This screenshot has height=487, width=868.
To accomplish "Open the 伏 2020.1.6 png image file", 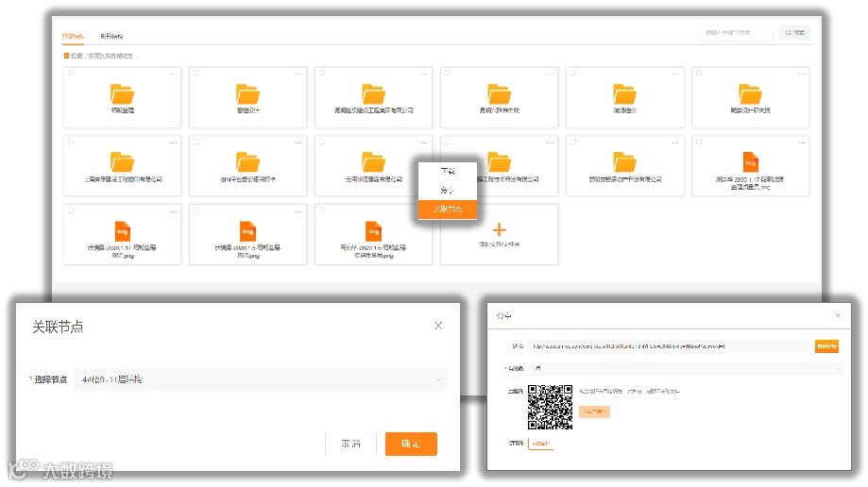I will click(247, 231).
